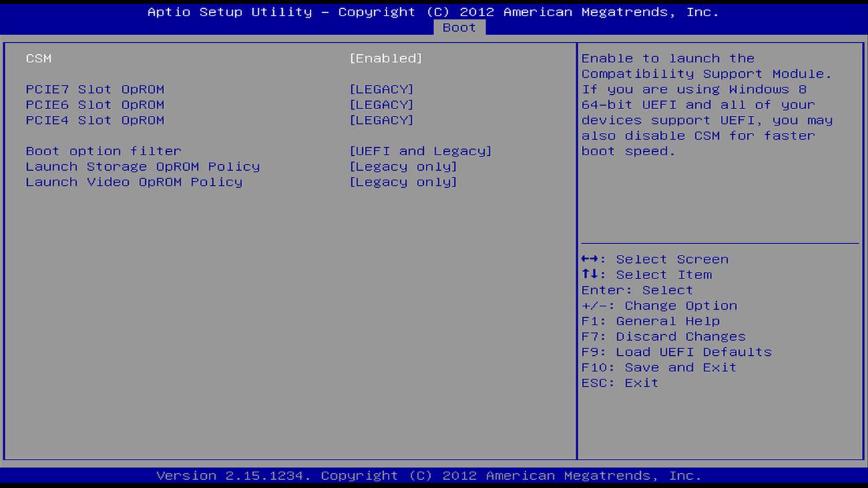Open PCIE7 Slot OpROM [LEGACY] option
868x488 pixels.
(x=381, y=89)
